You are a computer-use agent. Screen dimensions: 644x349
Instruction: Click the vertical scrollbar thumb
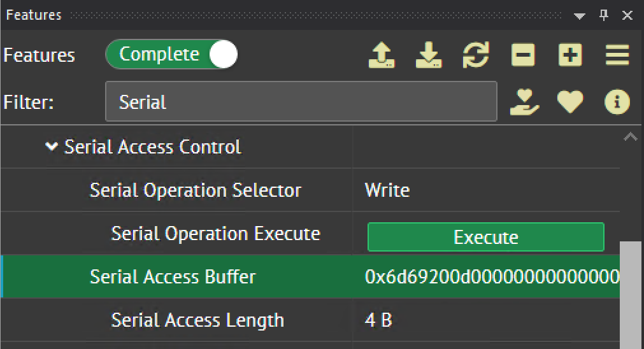point(631,293)
